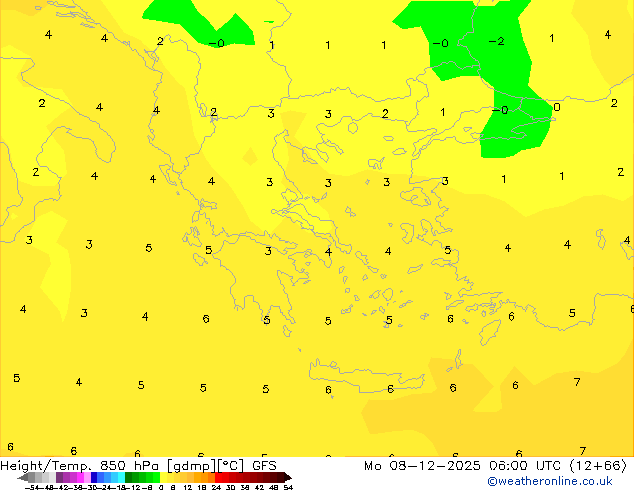The image size is (634, 490).
Task: Open the weatheronline.co.uk copyright link
Action: 550,481
